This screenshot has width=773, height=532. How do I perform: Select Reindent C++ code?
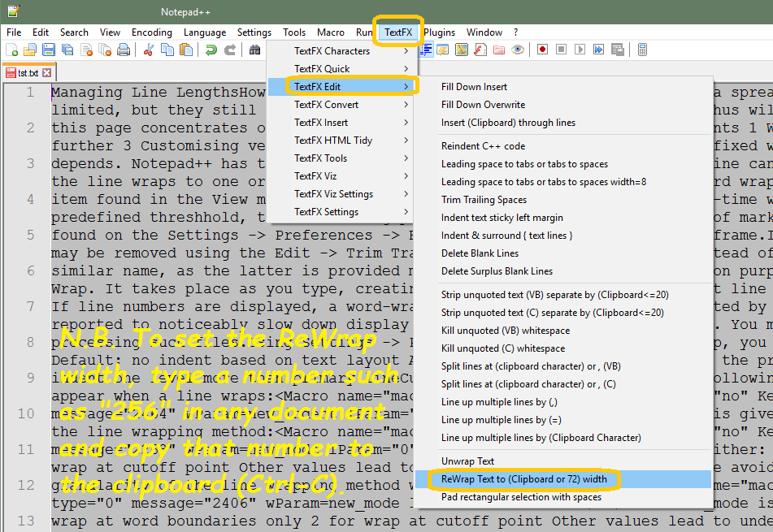point(563,146)
